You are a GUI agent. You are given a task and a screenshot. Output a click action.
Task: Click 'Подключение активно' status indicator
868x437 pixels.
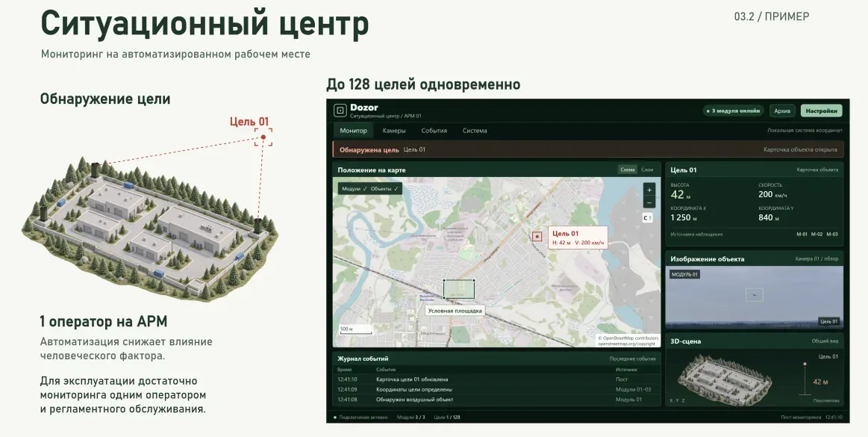click(x=360, y=417)
